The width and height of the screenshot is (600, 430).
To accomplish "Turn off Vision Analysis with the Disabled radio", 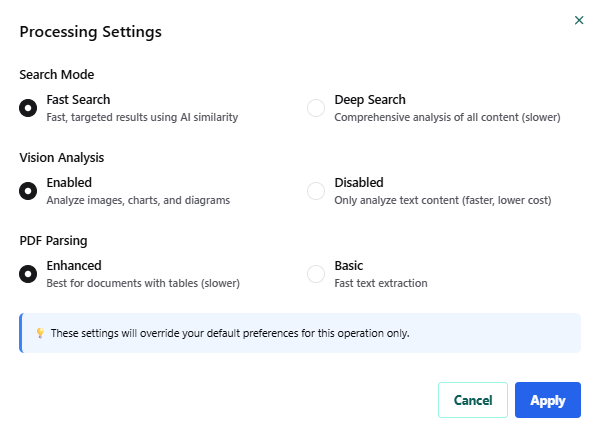I will tap(316, 191).
